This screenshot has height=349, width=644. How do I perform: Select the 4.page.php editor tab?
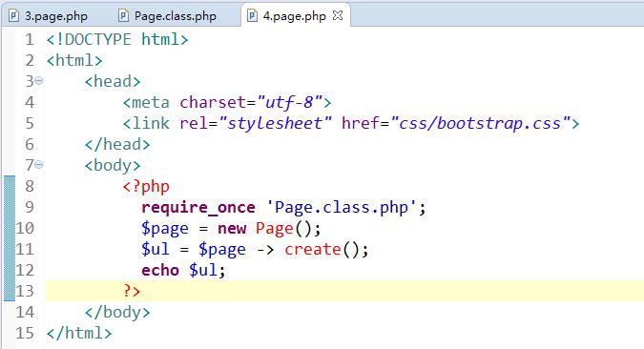[x=295, y=16]
